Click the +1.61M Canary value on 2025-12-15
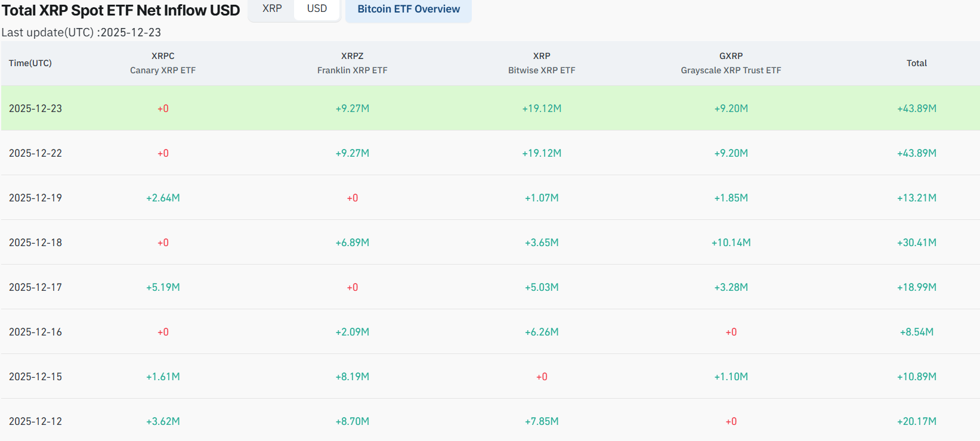This screenshot has width=980, height=441. click(163, 377)
